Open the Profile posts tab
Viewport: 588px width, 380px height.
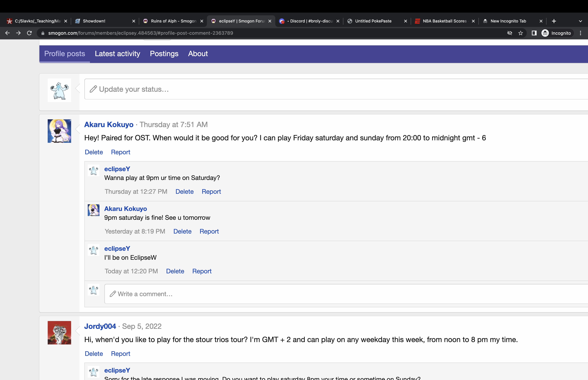coord(65,54)
